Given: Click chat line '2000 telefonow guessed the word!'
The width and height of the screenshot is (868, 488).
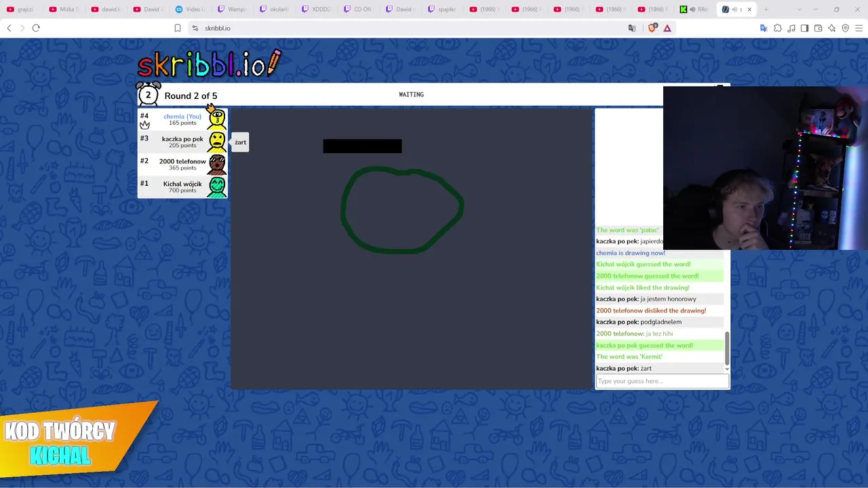Looking at the screenshot, I should coord(648,276).
